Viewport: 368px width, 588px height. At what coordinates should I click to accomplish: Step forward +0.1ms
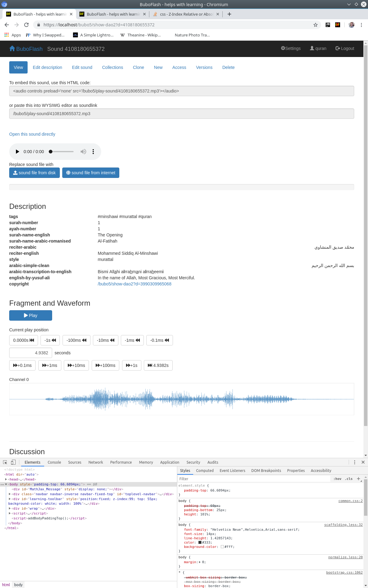point(22,365)
